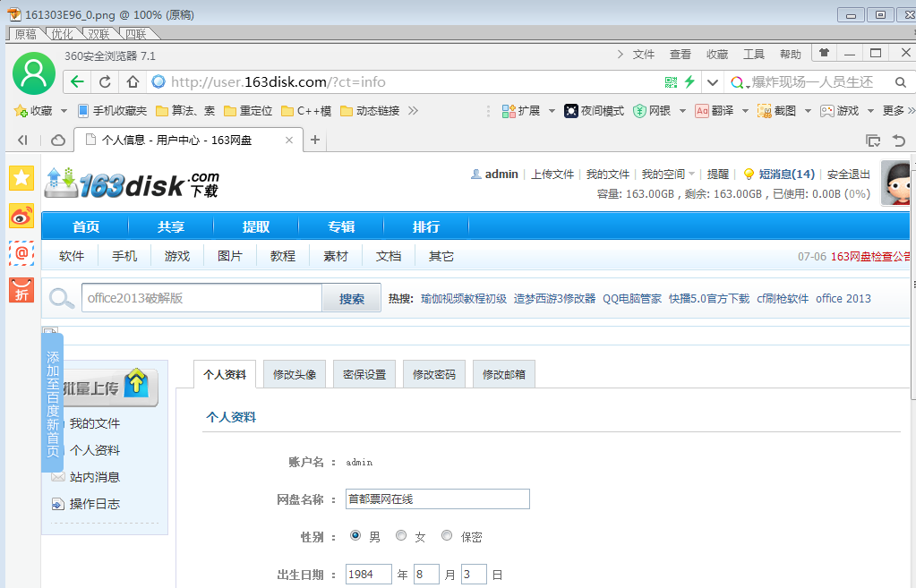Open online banking protection (网银) icon
Screen dimensions: 916x588
click(646, 111)
